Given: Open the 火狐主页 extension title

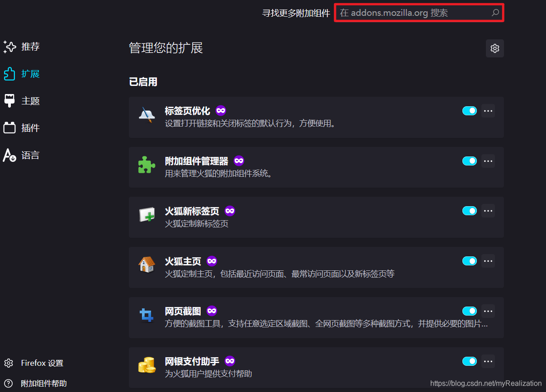Looking at the screenshot, I should point(183,261).
